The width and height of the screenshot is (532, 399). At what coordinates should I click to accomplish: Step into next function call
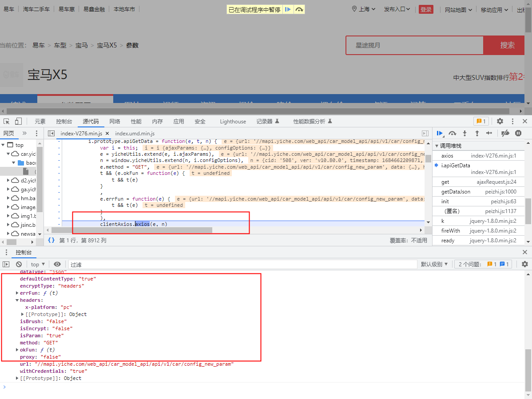click(465, 133)
